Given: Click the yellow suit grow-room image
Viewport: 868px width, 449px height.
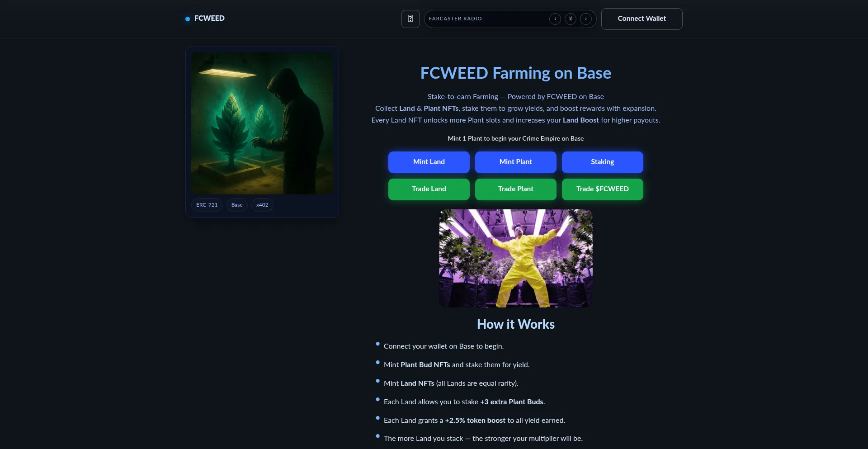Looking at the screenshot, I should (x=516, y=258).
